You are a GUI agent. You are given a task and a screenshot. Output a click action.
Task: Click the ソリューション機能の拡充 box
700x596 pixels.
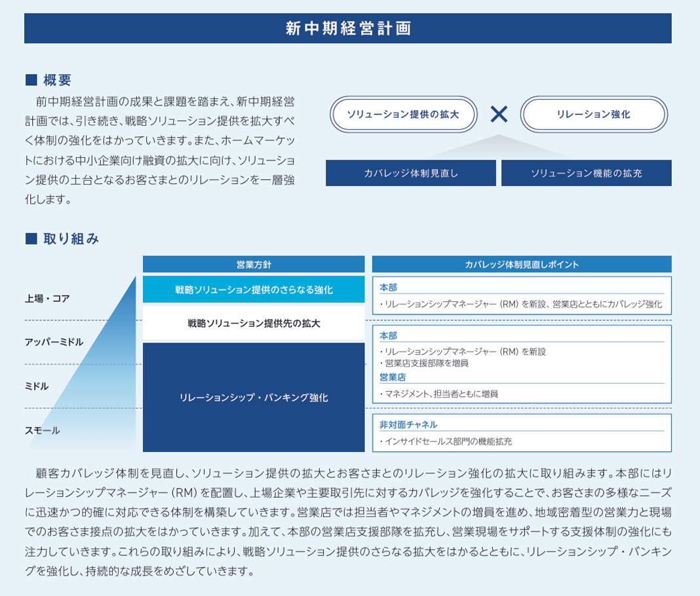point(586,174)
